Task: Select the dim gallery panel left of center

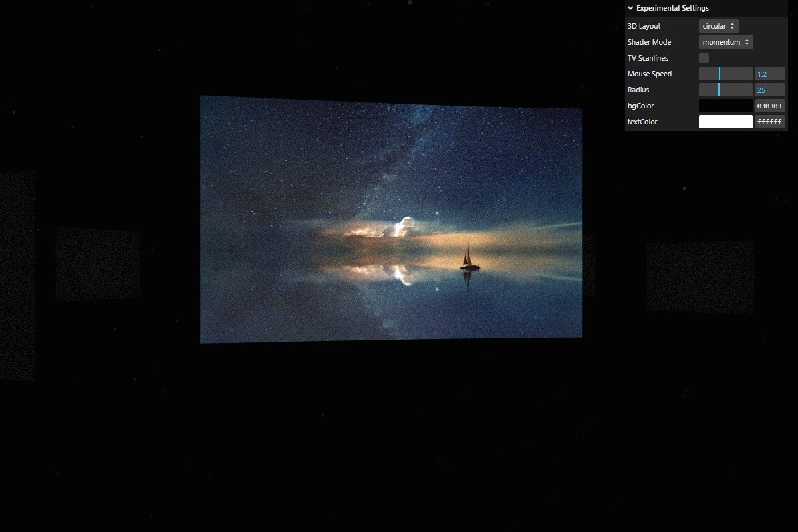Action: coord(98,264)
